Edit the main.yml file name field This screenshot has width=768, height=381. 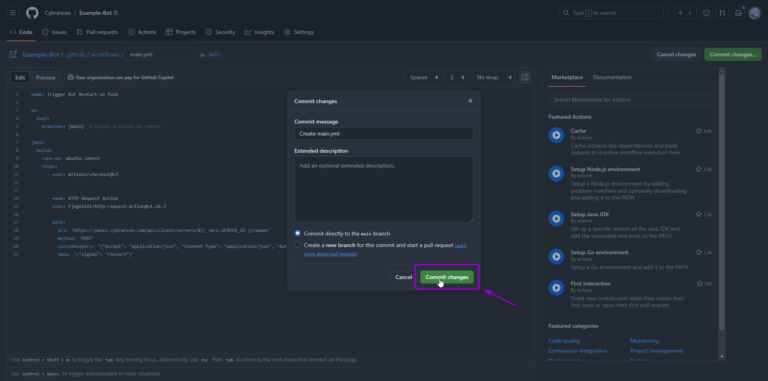pos(162,54)
